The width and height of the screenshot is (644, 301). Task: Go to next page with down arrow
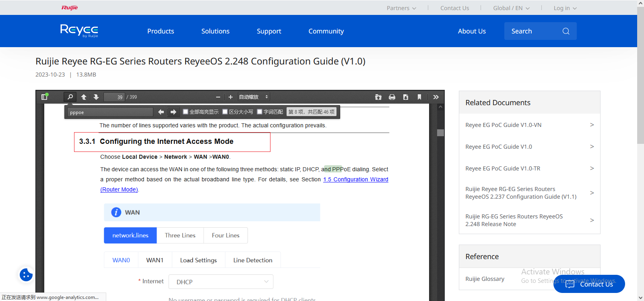tap(96, 97)
